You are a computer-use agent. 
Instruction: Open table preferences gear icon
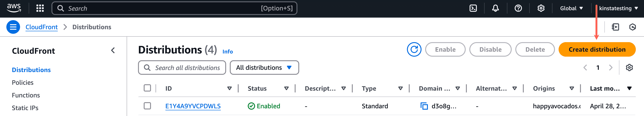(629, 68)
